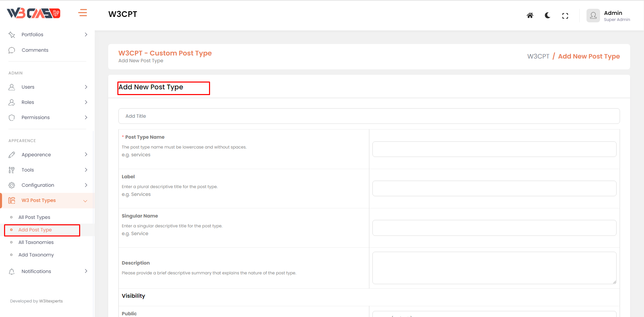
Task: Open Comments via speech bubble icon
Action: (x=12, y=50)
